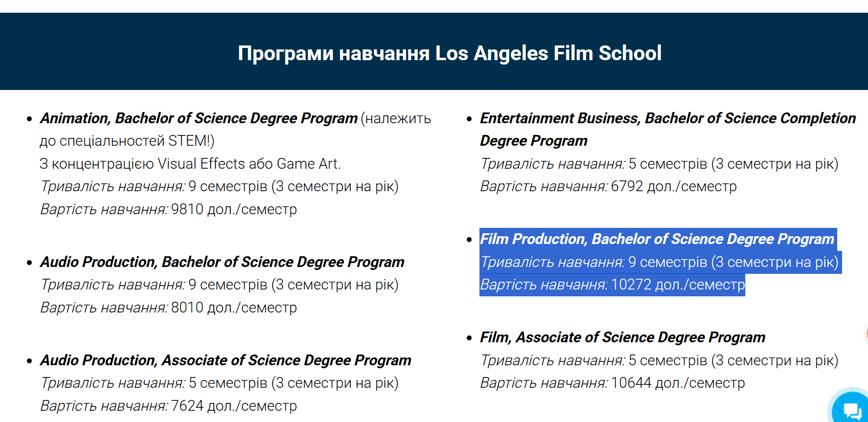This screenshot has width=868, height=422.
Task: Click Audio Production, Associate of Science title
Action: pos(226,360)
